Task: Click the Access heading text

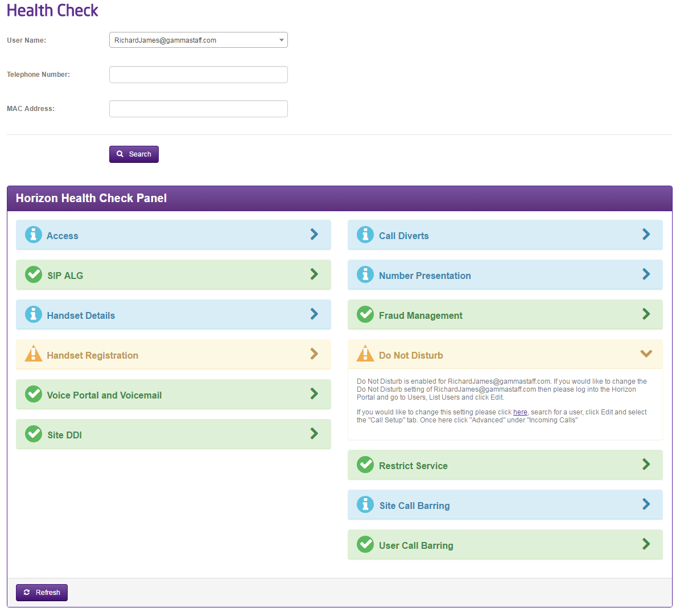Action: point(63,236)
